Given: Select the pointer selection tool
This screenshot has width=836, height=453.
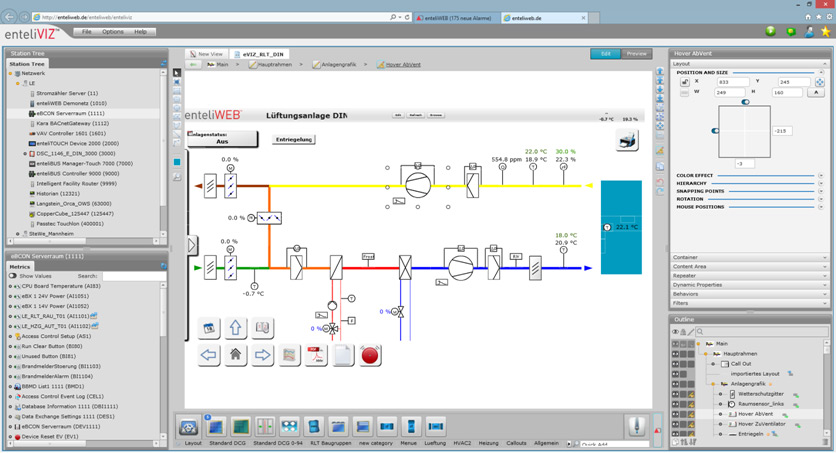Looking at the screenshot, I should pyautogui.click(x=177, y=72).
